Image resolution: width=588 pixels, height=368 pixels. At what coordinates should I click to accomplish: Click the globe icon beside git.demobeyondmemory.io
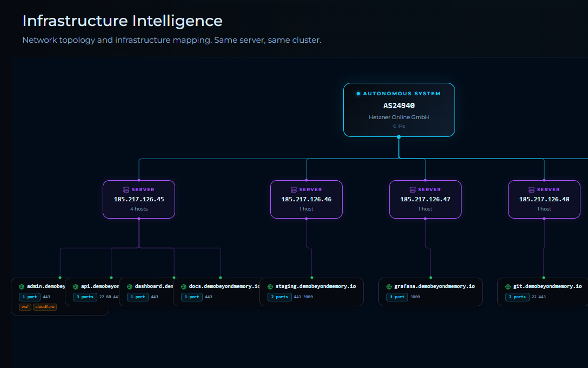pyautogui.click(x=508, y=286)
